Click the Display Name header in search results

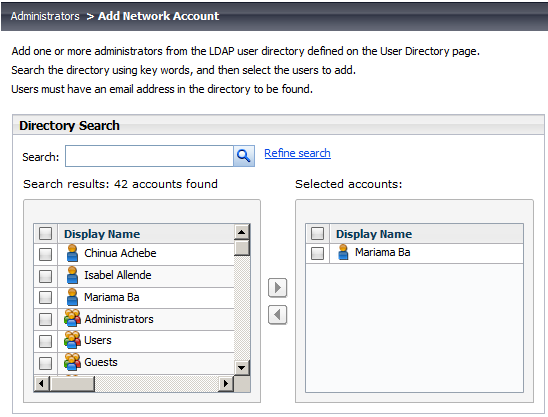tap(102, 234)
